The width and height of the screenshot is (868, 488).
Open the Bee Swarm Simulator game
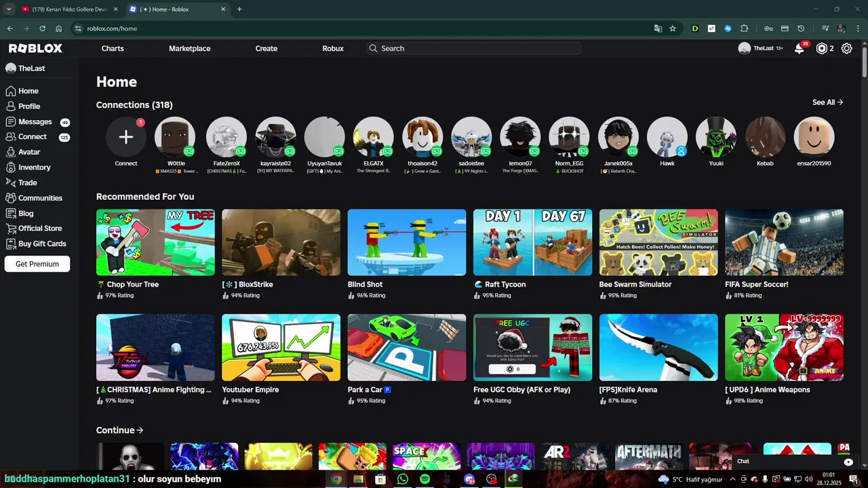tap(658, 243)
